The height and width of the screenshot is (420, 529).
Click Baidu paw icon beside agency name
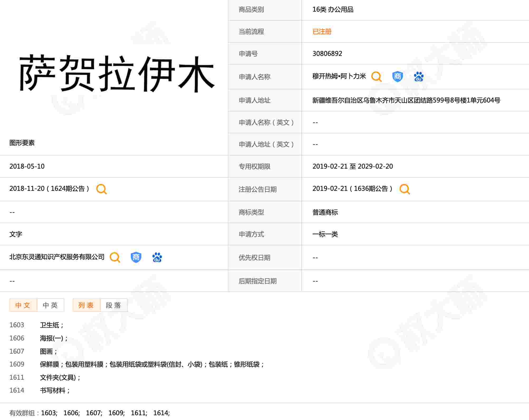157,257
